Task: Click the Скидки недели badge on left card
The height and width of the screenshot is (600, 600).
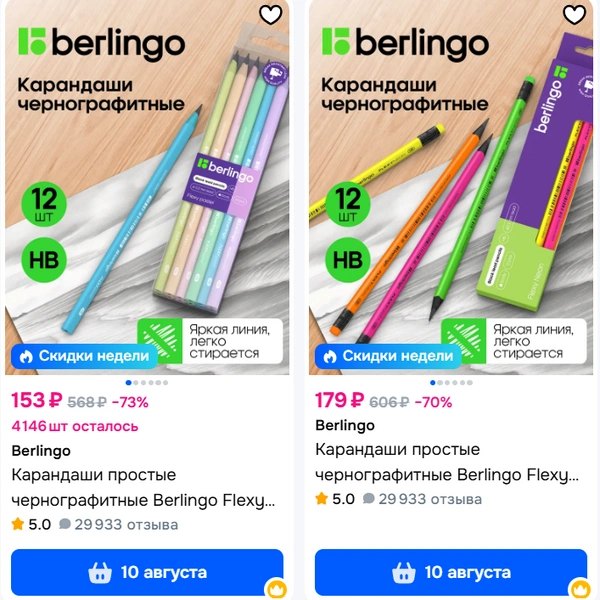Action: pos(85,356)
